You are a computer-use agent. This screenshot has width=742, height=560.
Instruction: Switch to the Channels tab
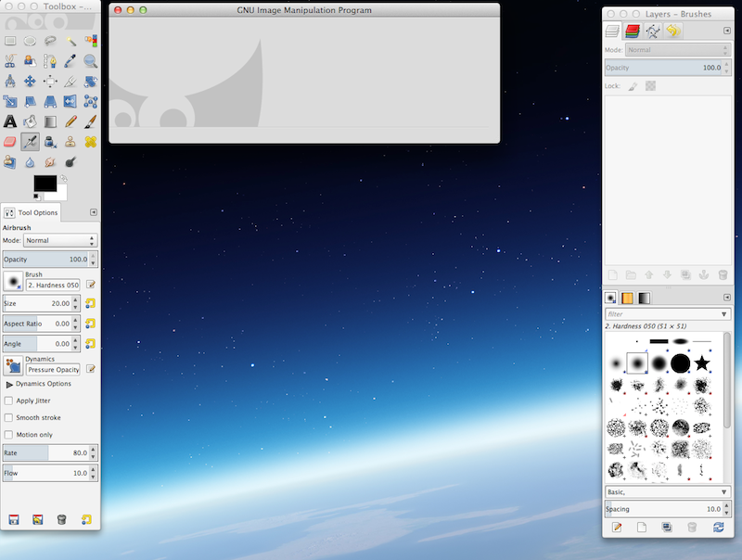coord(633,31)
